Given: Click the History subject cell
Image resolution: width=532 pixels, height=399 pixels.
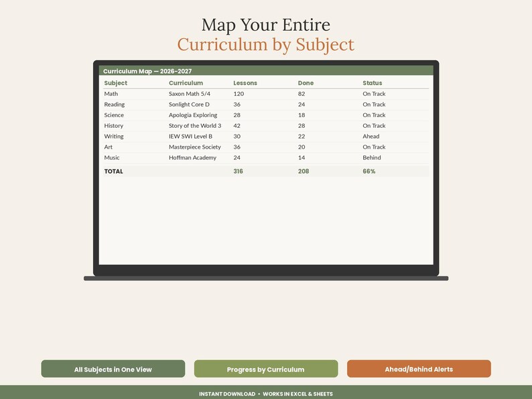Looking at the screenshot, I should tap(114, 126).
